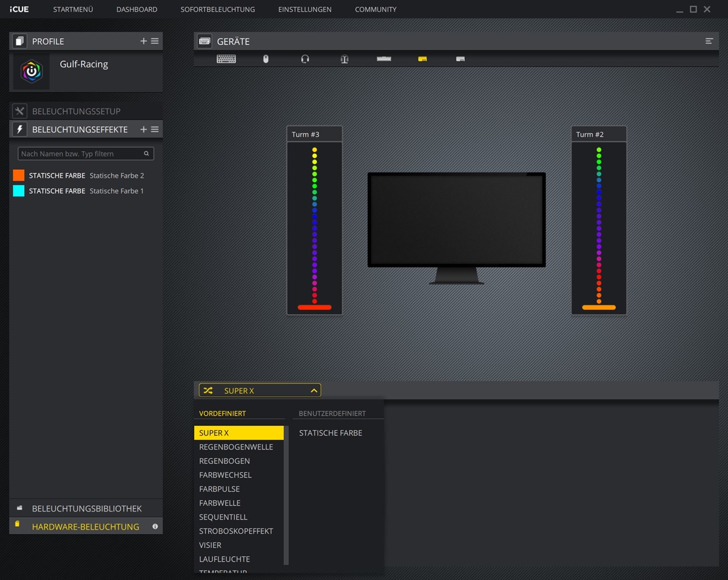Select the Statische Farbe 1 effect row
The width and height of the screenshot is (728, 580).
pos(86,191)
